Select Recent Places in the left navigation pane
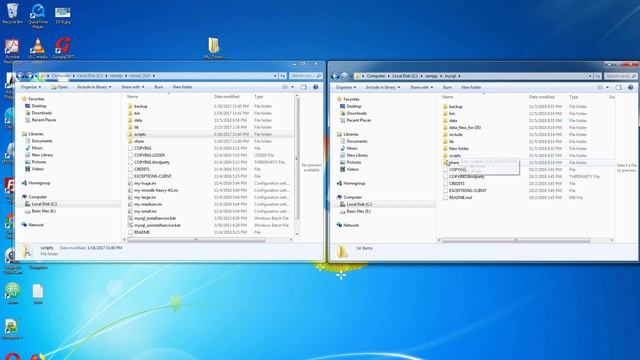 44,120
